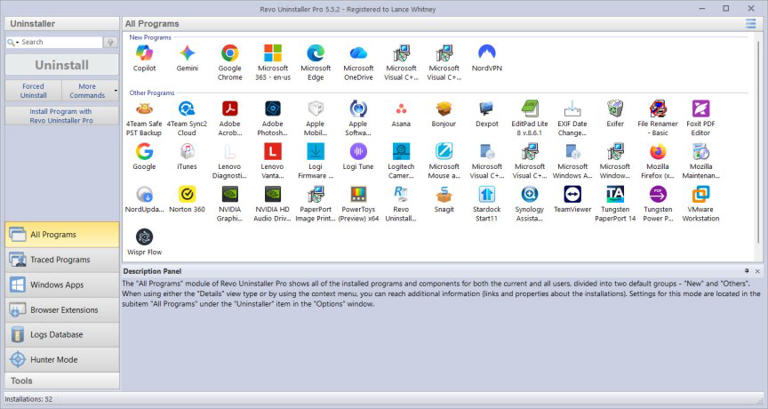Select the Stardock Start11 icon
Viewport: 768px width, 409px height.
[x=487, y=194]
